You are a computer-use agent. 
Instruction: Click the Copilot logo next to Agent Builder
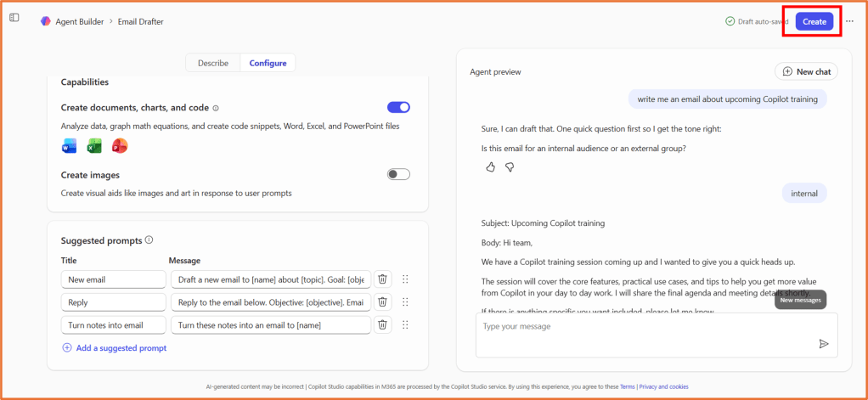pos(45,21)
